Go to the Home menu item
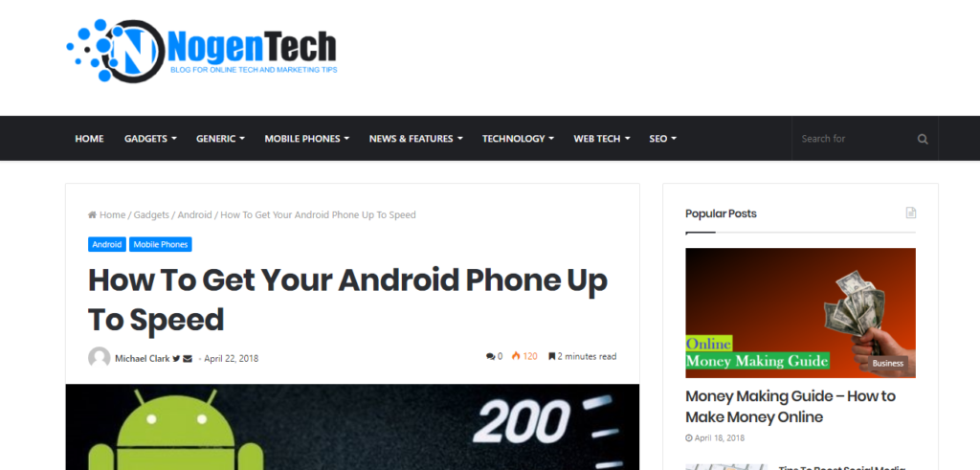980x470 pixels. coord(89,139)
